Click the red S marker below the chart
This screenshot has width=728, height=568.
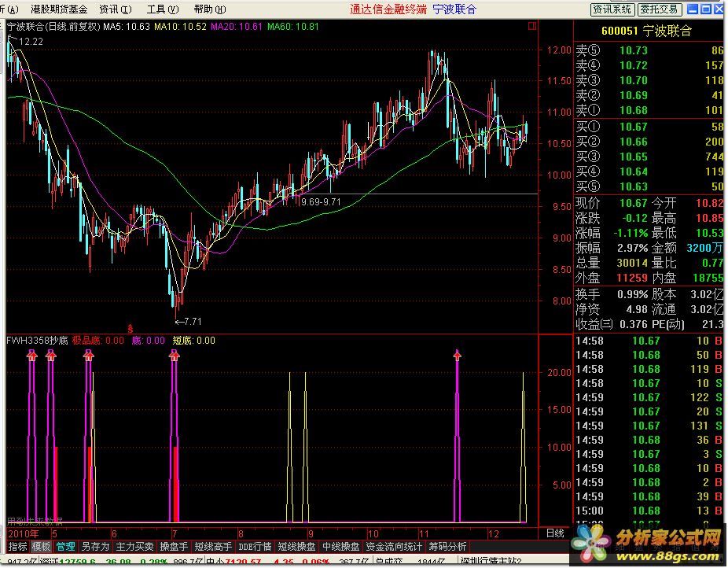pyautogui.click(x=131, y=328)
